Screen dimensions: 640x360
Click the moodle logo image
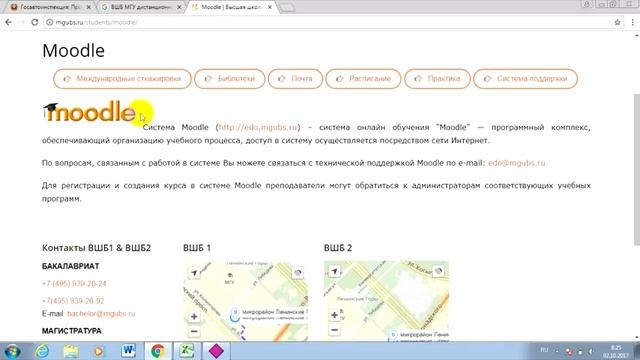pyautogui.click(x=89, y=111)
